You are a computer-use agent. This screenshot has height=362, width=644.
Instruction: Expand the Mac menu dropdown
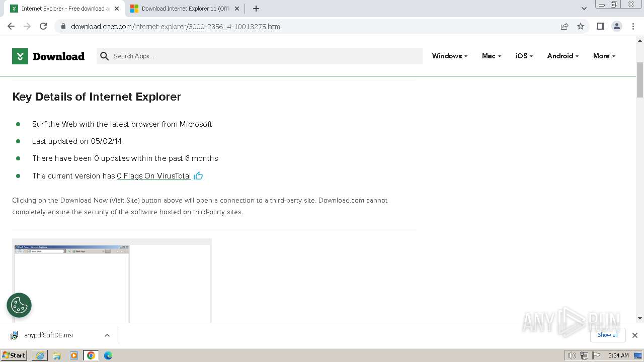(x=492, y=56)
